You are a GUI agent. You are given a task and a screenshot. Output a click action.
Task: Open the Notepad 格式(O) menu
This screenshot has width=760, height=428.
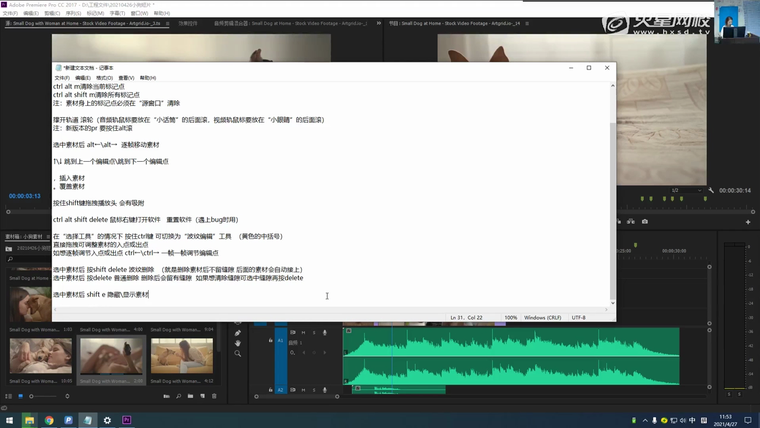click(104, 77)
